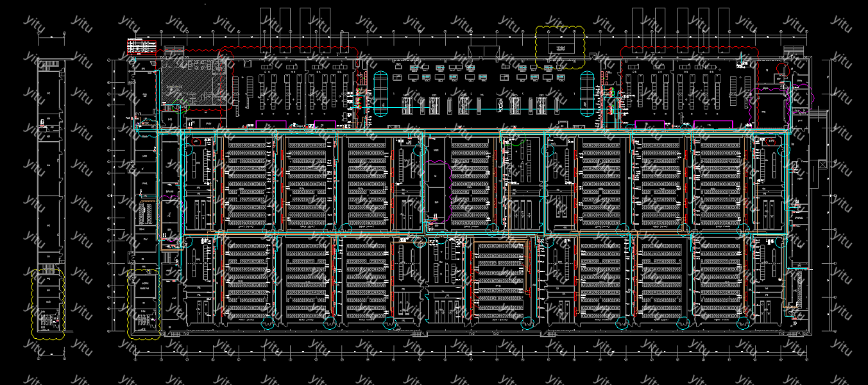Click the stair symbol at the upper-left corner

point(173,51)
